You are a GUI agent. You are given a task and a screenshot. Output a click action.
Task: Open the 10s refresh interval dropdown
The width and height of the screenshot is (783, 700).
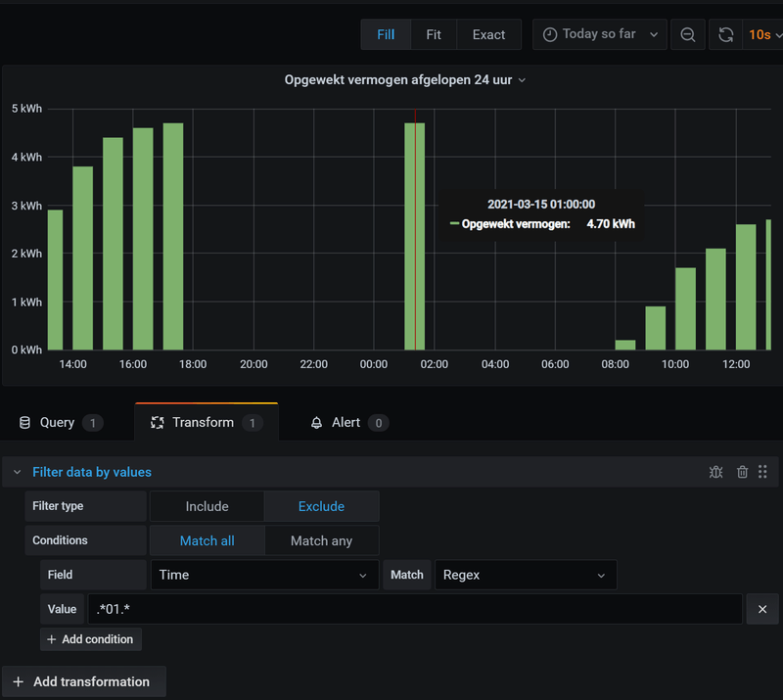[764, 34]
